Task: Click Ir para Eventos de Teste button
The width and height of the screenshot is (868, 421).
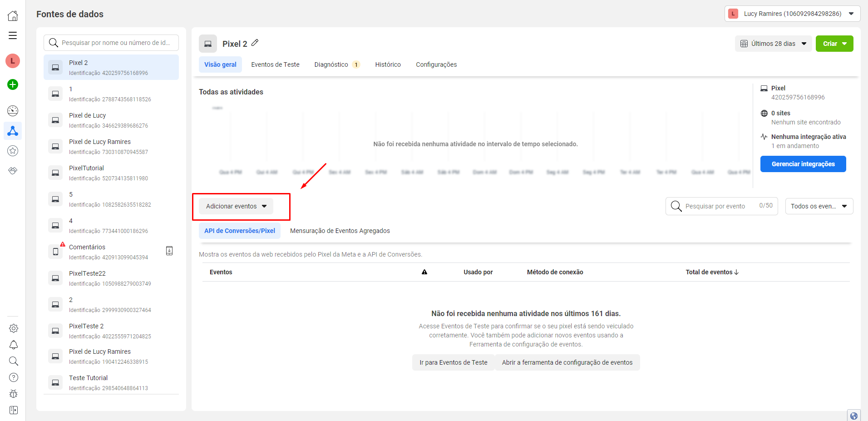Action: (x=454, y=362)
